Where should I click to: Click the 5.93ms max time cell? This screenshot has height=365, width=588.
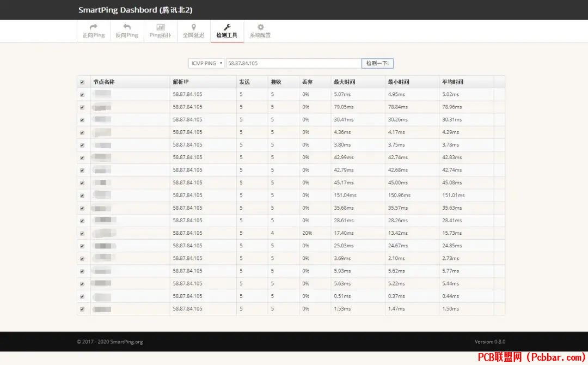pyautogui.click(x=342, y=271)
